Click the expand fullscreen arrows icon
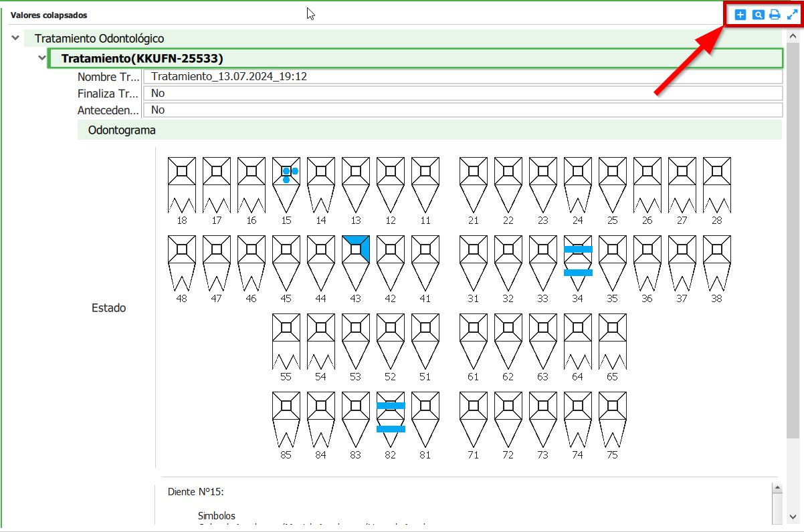 coord(792,15)
